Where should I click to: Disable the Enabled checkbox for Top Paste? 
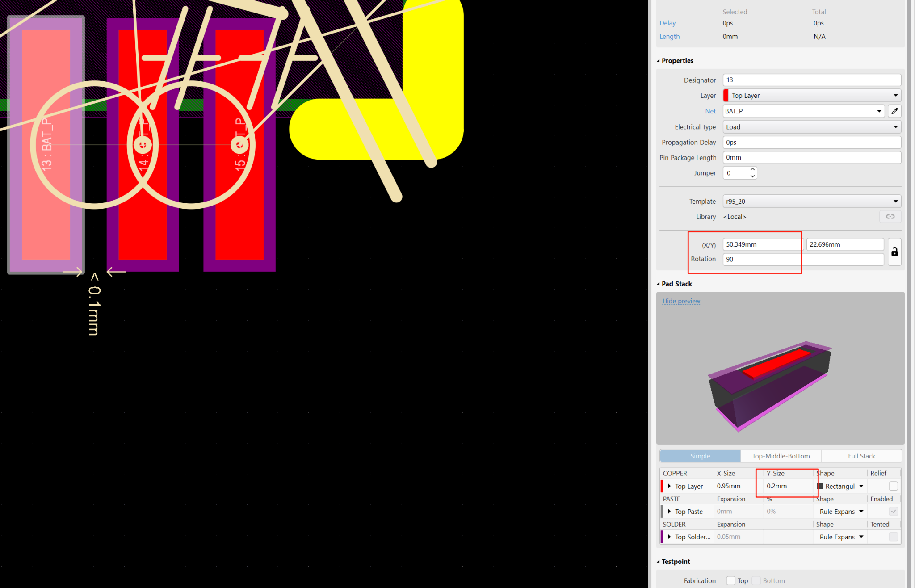tap(894, 511)
